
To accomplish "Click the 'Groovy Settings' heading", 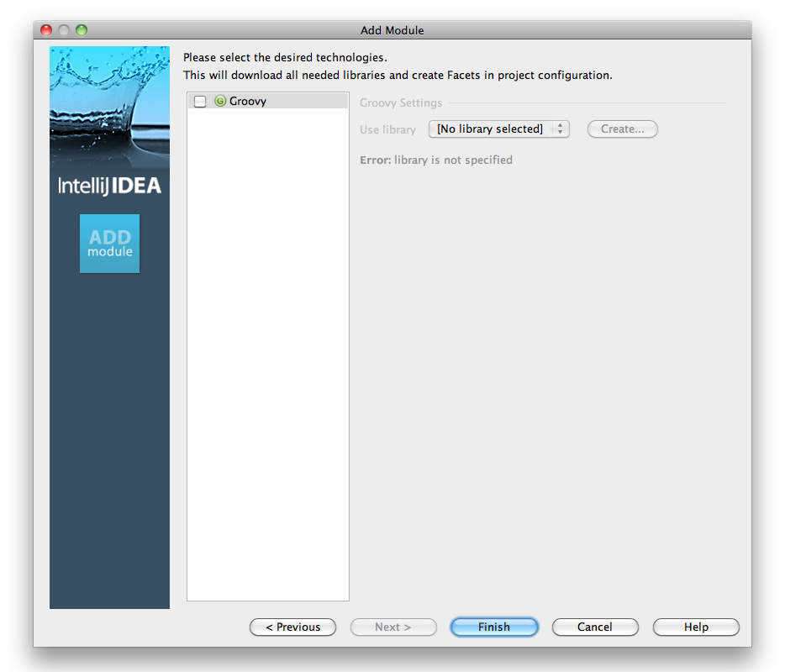I will pyautogui.click(x=401, y=103).
